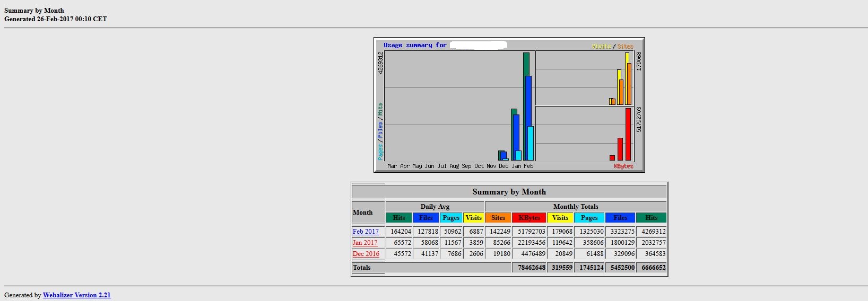Image resolution: width=868 pixels, height=301 pixels.
Task: Click the red KBytes column header
Action: [x=529, y=218]
